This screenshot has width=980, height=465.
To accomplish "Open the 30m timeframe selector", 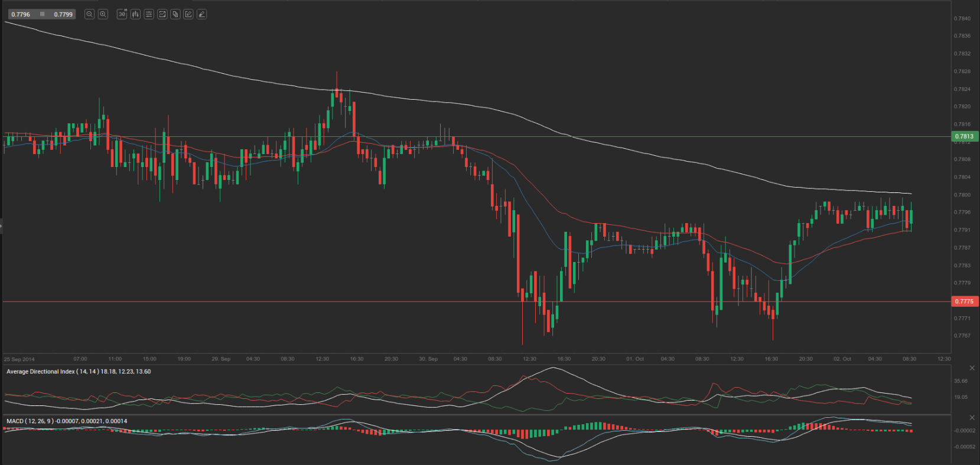I will point(122,14).
